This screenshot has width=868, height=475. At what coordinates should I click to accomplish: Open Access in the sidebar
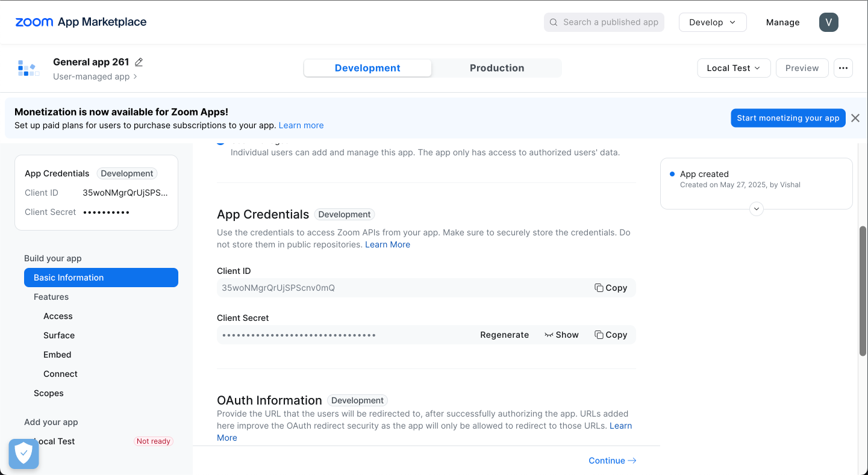[58, 316]
